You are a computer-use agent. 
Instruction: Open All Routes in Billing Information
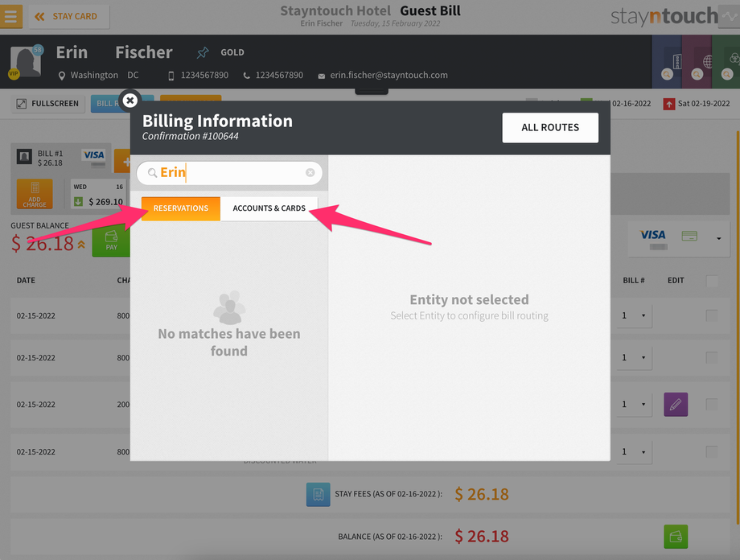point(550,127)
